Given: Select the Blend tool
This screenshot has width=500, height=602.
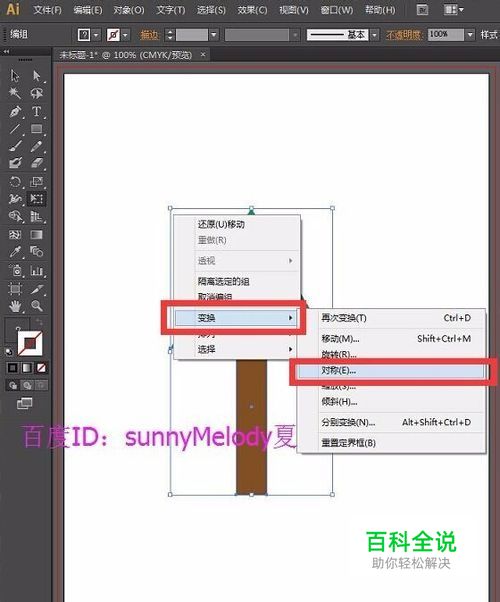Looking at the screenshot, I should (36, 252).
